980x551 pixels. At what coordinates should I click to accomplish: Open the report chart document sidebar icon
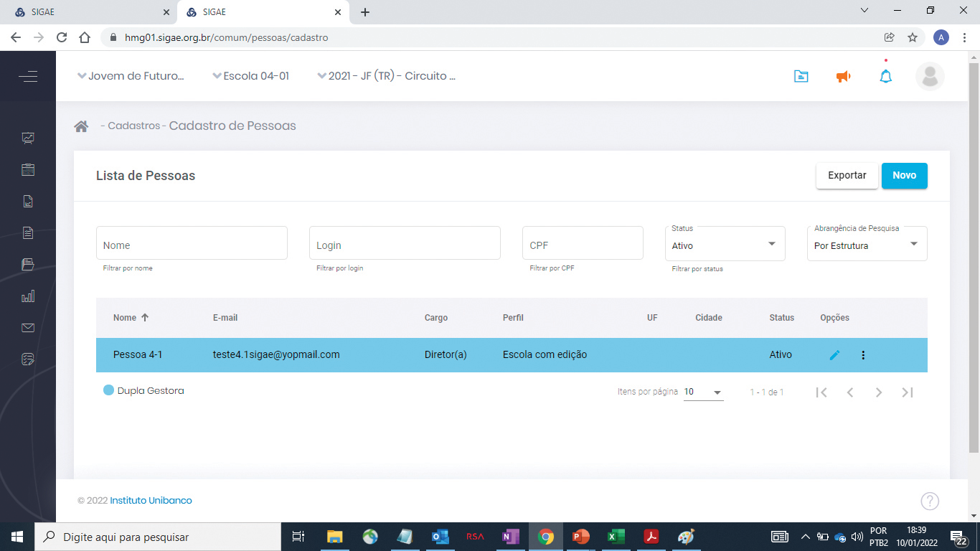point(28,202)
